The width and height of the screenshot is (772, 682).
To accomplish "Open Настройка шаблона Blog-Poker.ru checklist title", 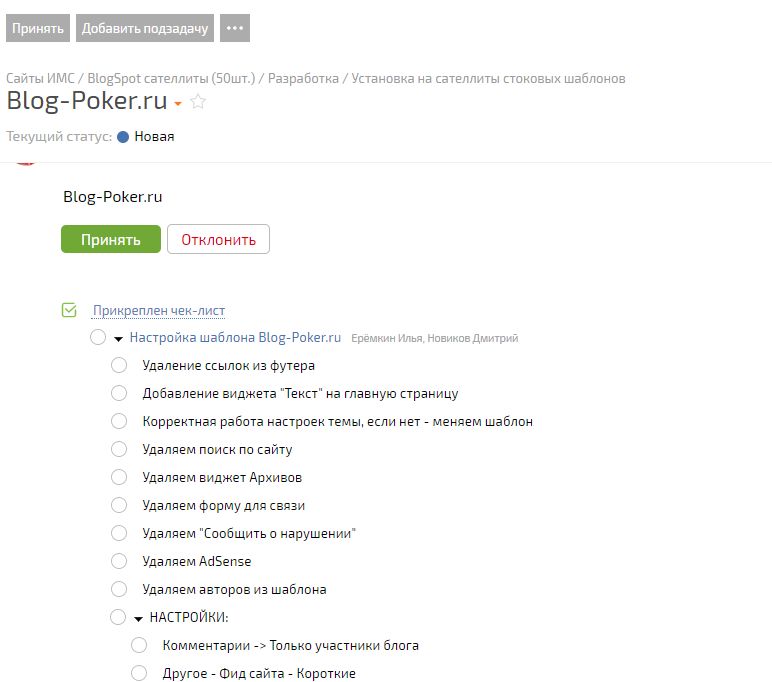I will pyautogui.click(x=236, y=338).
